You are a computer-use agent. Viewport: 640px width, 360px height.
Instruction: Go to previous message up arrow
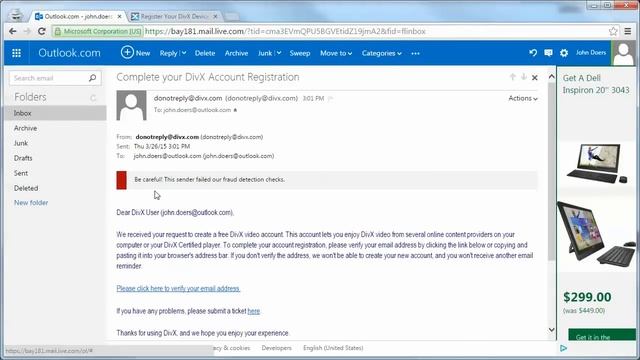pyautogui.click(x=513, y=77)
